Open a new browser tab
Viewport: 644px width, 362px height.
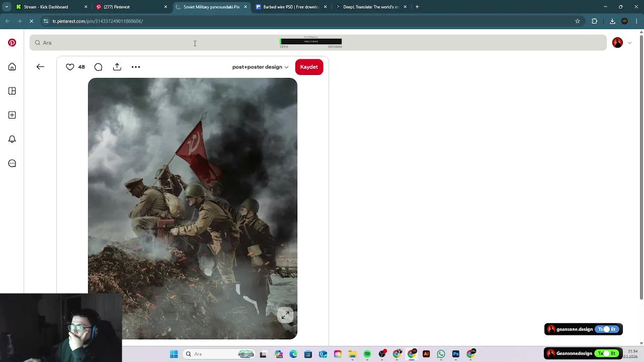pyautogui.click(x=417, y=7)
